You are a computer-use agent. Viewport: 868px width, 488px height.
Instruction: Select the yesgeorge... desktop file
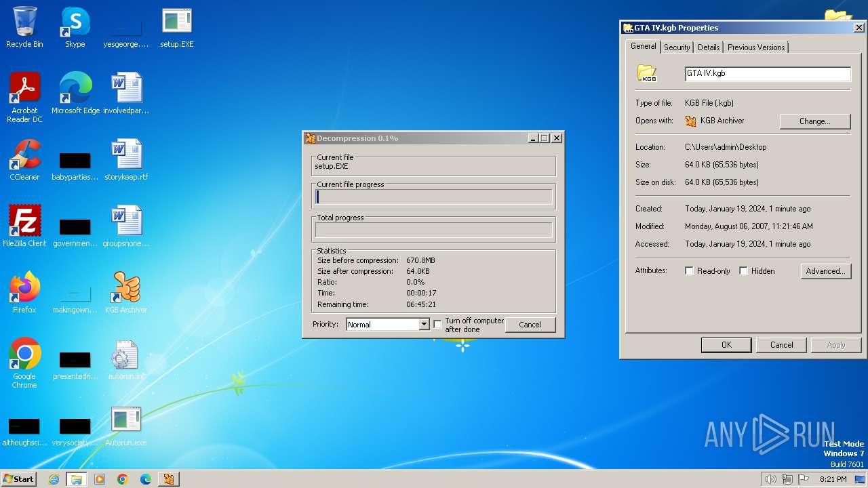pos(126,33)
